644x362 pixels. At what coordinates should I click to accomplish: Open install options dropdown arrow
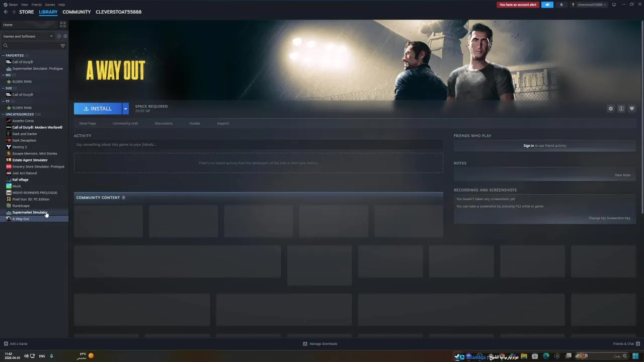[125, 109]
